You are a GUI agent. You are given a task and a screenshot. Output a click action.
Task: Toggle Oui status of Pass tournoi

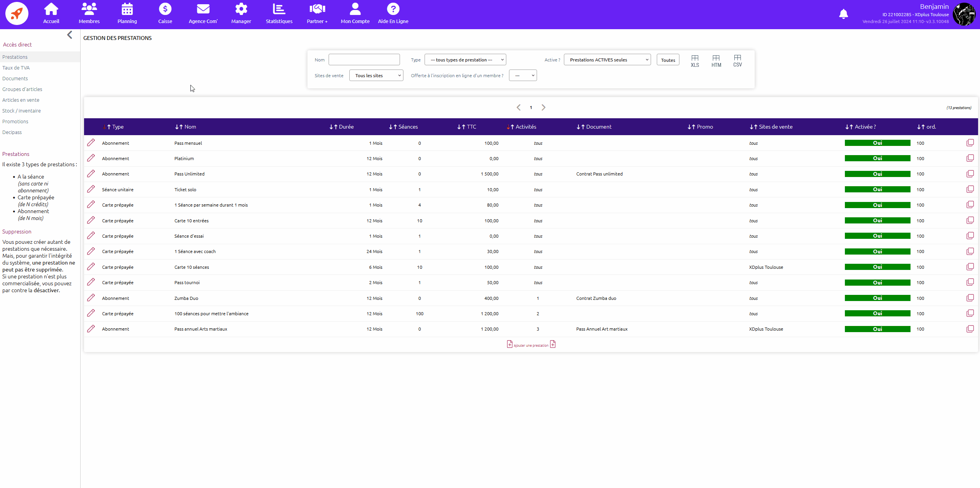click(x=878, y=283)
